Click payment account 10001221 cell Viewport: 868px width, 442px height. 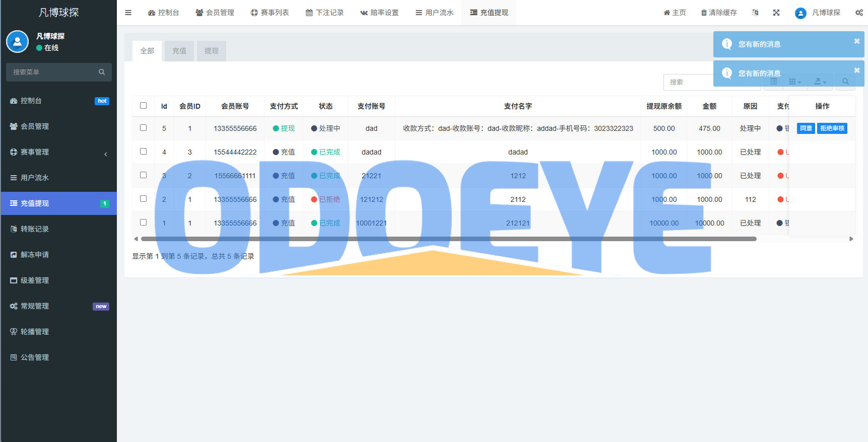[371, 223]
